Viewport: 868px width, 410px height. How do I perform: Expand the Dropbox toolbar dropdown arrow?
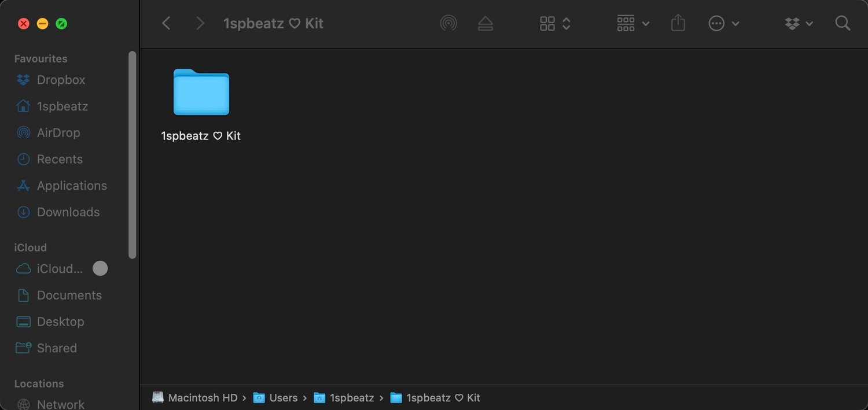[810, 24]
